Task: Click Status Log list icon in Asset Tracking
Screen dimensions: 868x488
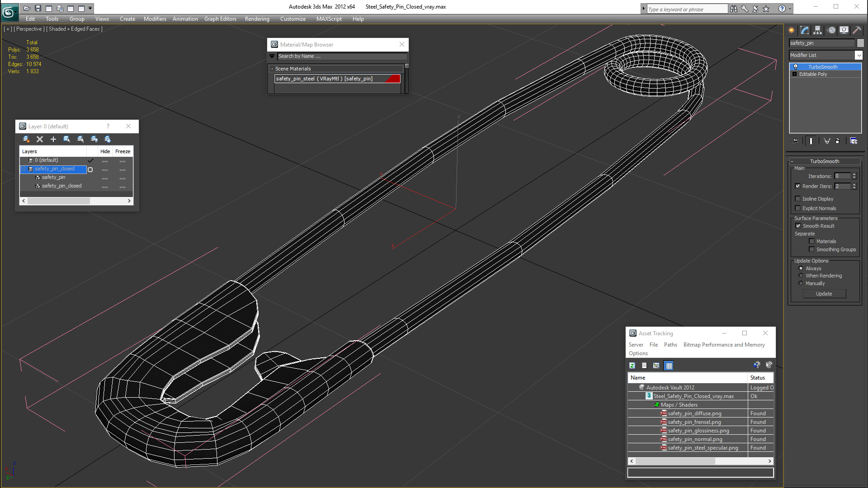Action: pyautogui.click(x=644, y=366)
